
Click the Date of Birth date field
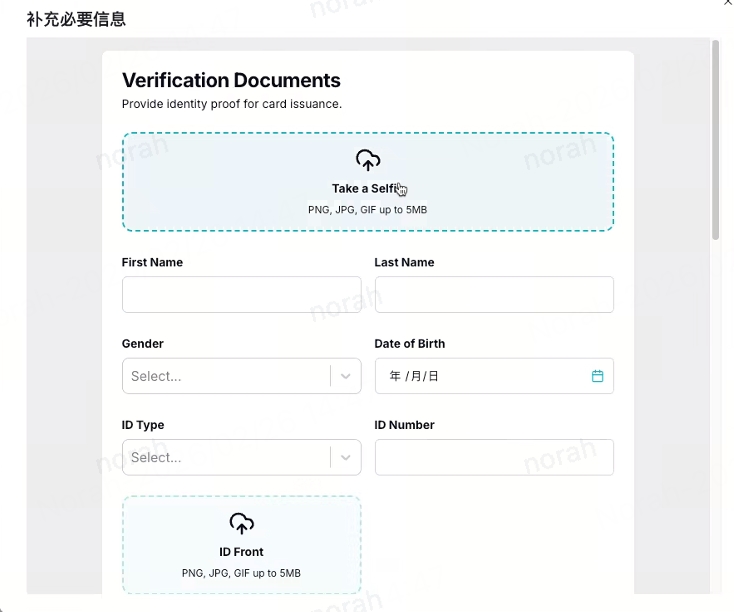click(494, 376)
